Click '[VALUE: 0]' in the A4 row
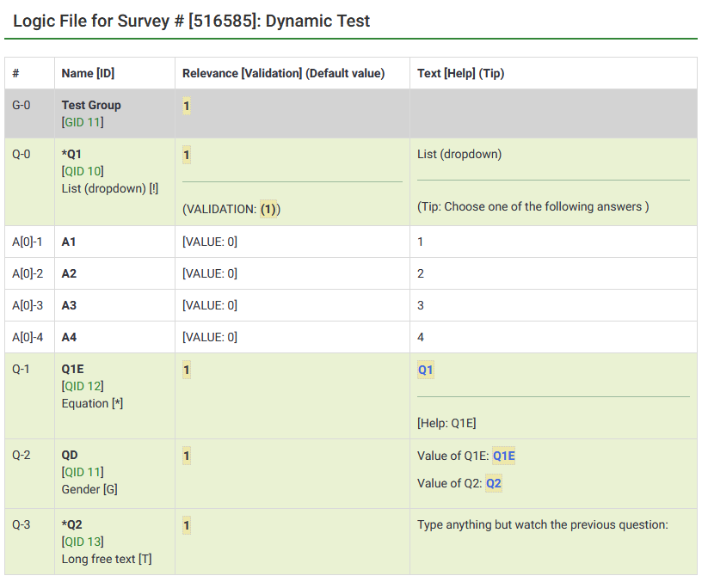708x588 pixels. pos(210,337)
